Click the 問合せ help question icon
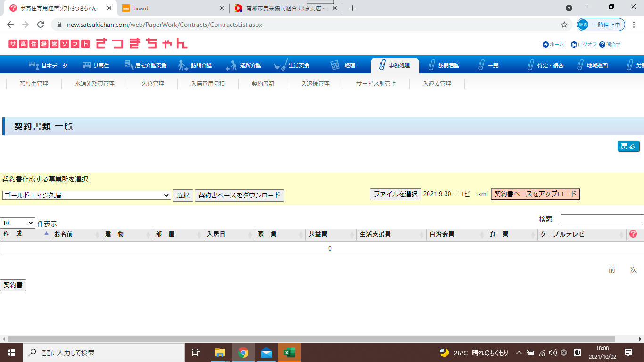Image resolution: width=644 pixels, height=362 pixels. (x=602, y=44)
